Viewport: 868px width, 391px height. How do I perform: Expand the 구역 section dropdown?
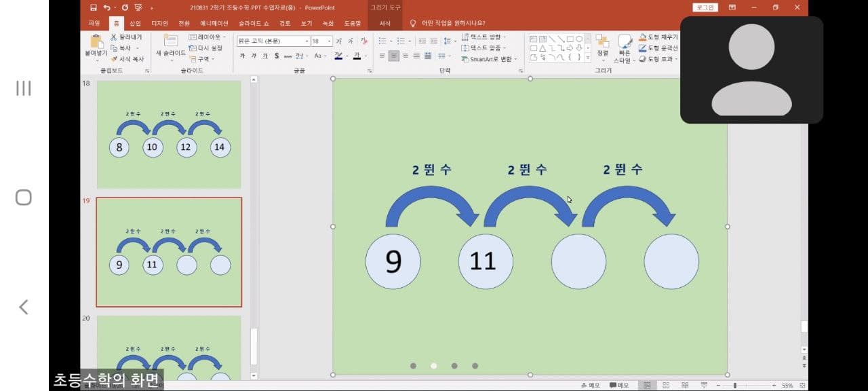(202, 59)
